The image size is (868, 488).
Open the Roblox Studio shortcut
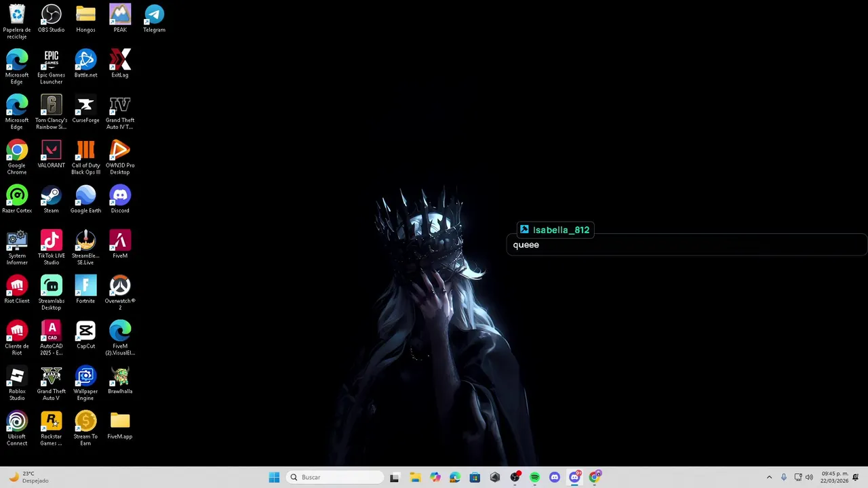pos(17,384)
